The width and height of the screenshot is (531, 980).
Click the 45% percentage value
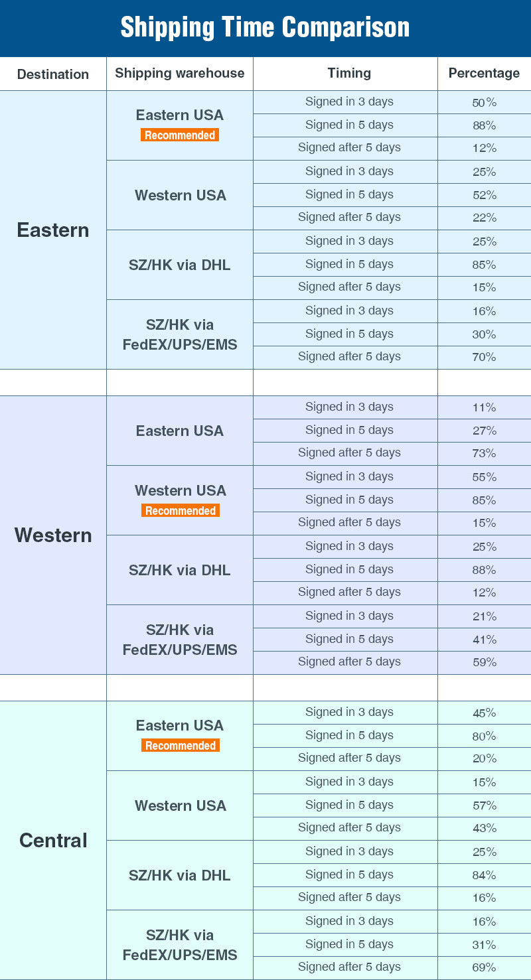click(485, 713)
